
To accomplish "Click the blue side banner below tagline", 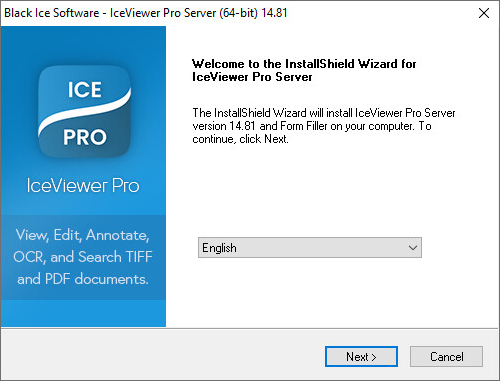I will point(83,313).
